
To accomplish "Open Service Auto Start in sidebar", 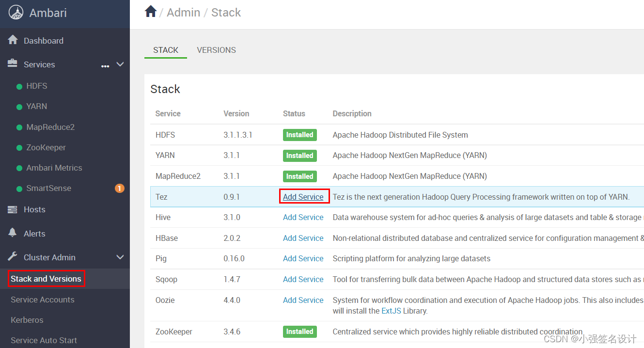I will click(x=44, y=340).
